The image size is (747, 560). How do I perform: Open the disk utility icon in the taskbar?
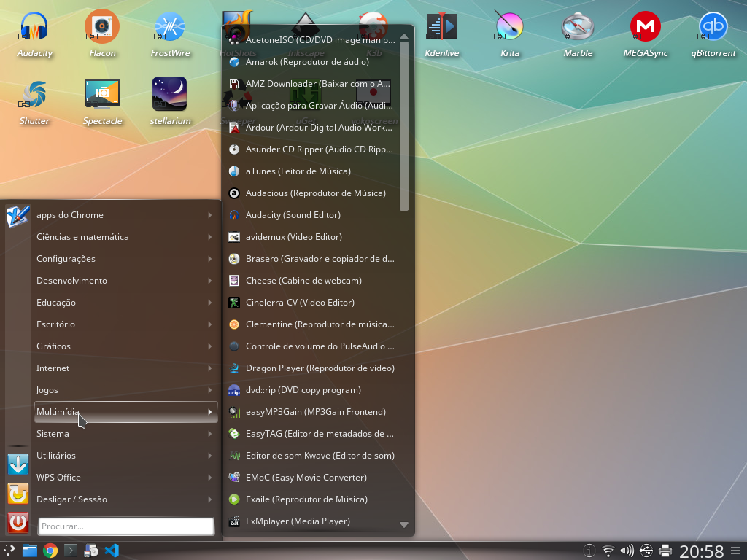click(x=91, y=551)
